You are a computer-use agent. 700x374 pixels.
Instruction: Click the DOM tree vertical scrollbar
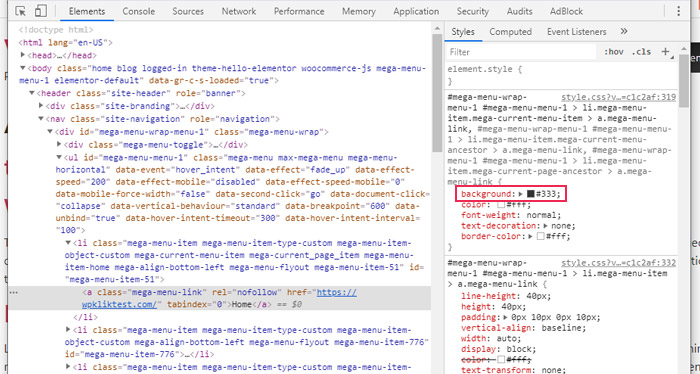pos(437,93)
